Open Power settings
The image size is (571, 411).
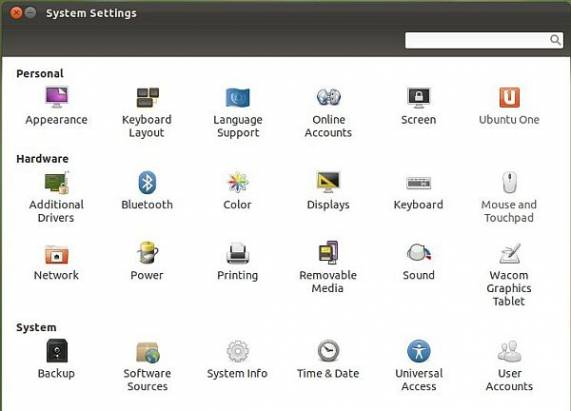tap(147, 261)
